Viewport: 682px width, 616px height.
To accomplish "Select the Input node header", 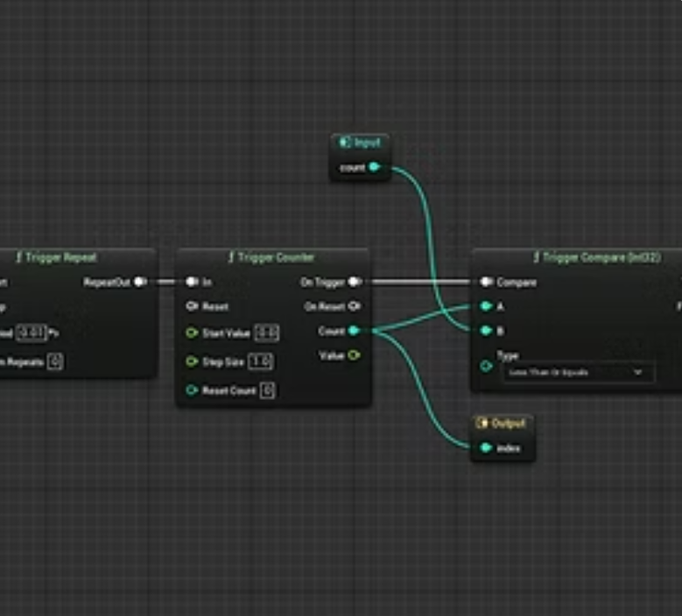I will 361,143.
